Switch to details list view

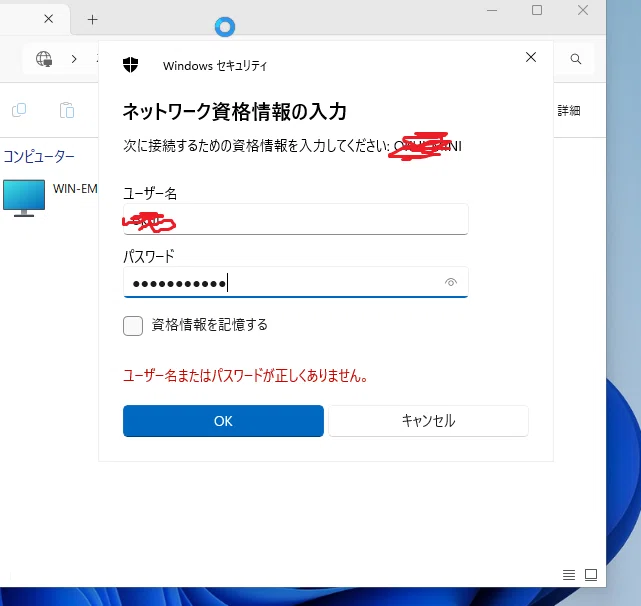coord(569,575)
